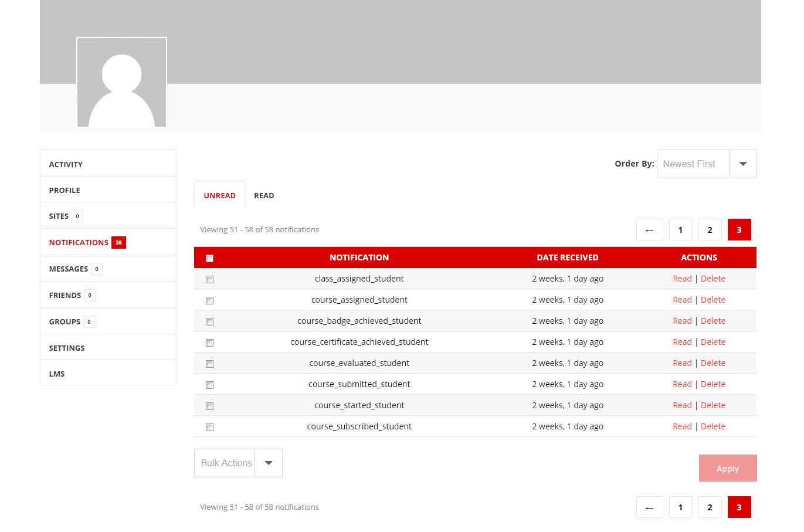Mark course_submitted_student as Read
804x532 pixels.
[x=682, y=384]
